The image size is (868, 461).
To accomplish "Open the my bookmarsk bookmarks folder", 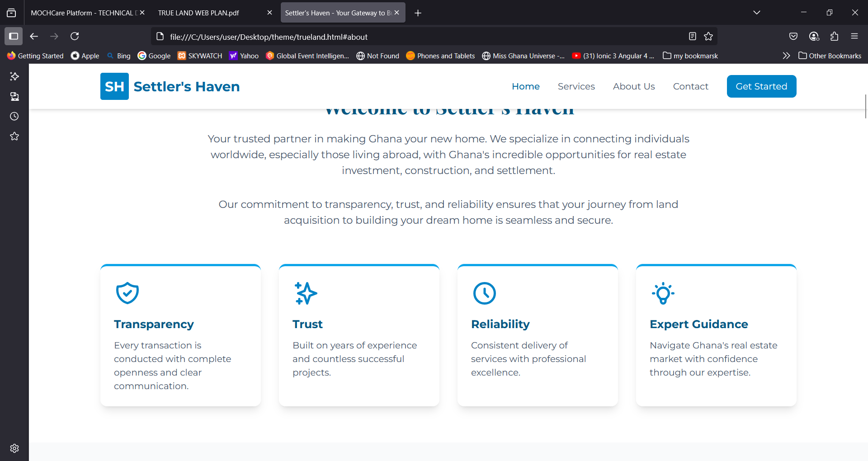I will [x=690, y=56].
